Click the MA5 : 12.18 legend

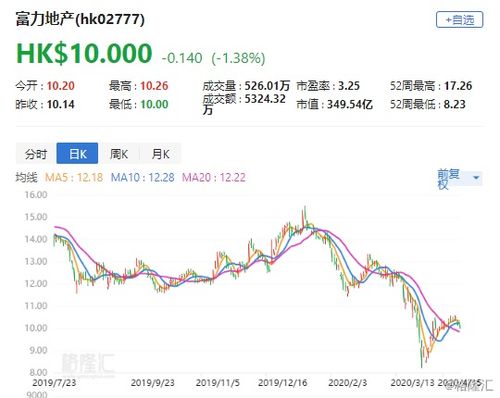(x=74, y=177)
